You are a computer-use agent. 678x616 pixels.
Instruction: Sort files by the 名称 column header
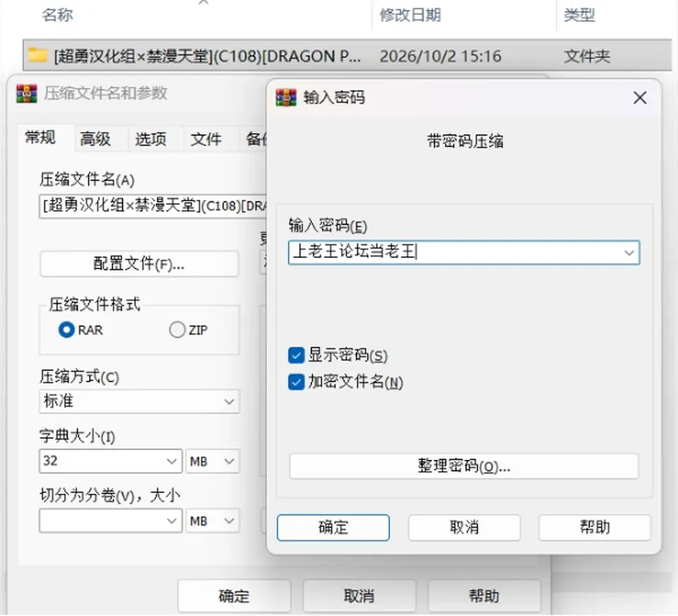pyautogui.click(x=57, y=15)
